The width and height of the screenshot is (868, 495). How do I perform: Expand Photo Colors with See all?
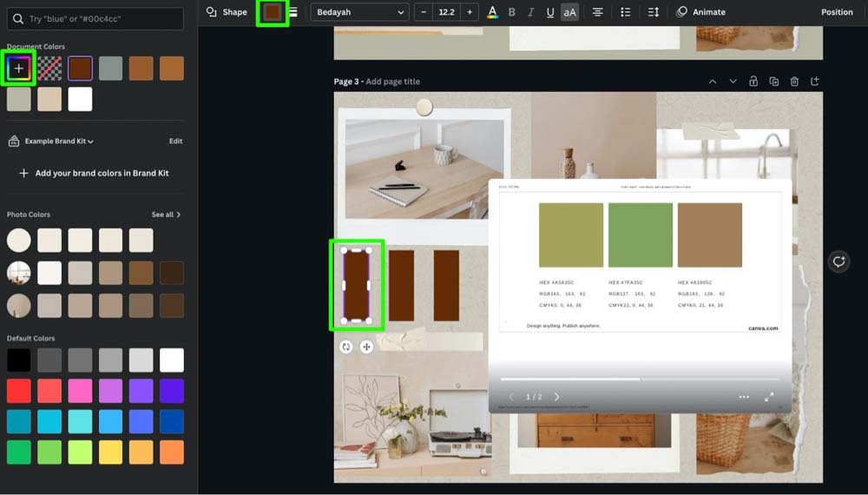pyautogui.click(x=166, y=214)
